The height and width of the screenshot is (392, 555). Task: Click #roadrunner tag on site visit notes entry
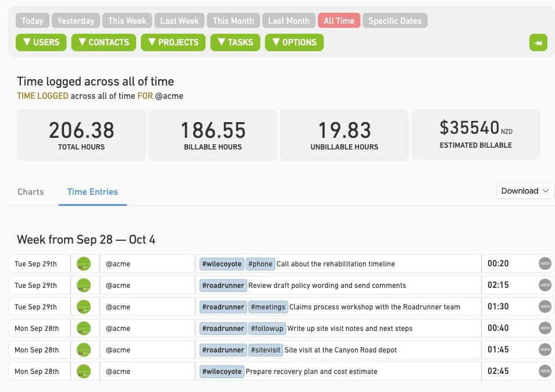tap(223, 329)
